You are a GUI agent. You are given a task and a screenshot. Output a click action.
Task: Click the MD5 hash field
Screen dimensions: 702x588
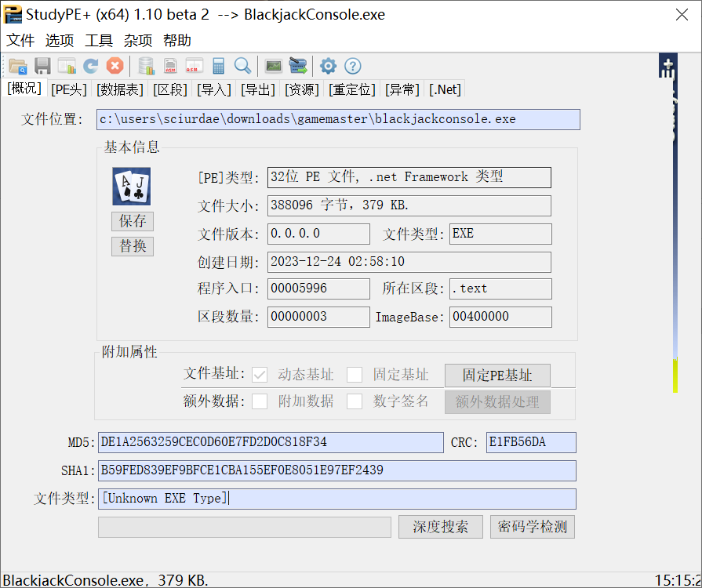[271, 442]
